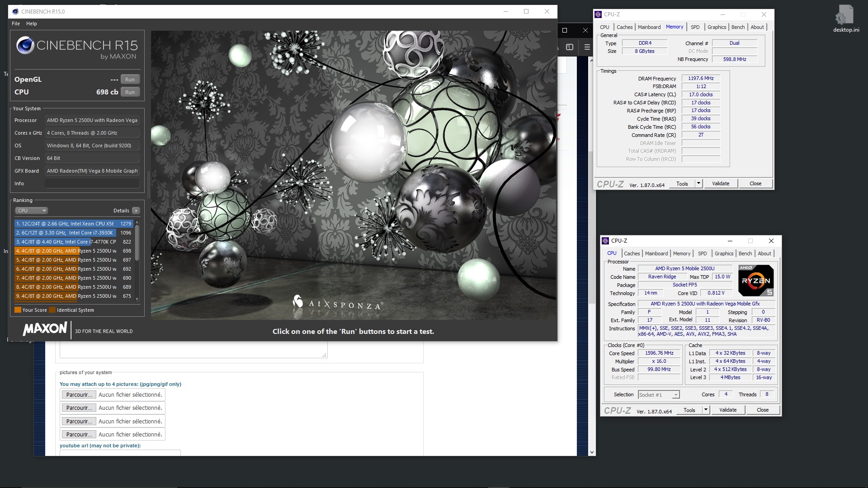The width and height of the screenshot is (868, 488).
Task: Run the OpenGL benchmark test
Action: tap(130, 80)
